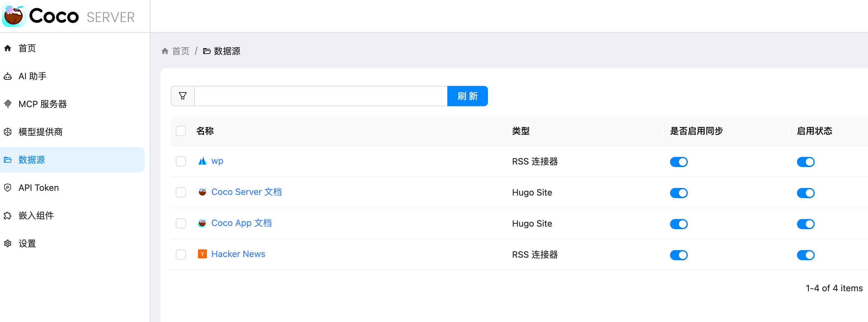Disable 启用状态 switch for wp
The width and height of the screenshot is (868, 322).
pos(806,162)
